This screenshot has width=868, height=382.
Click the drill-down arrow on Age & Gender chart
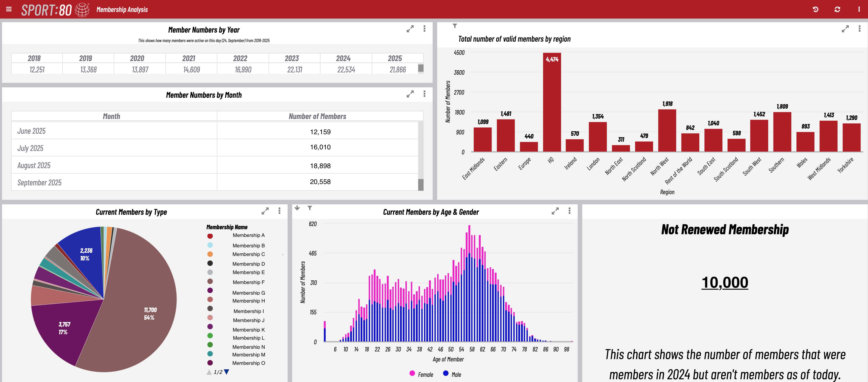pyautogui.click(x=297, y=208)
